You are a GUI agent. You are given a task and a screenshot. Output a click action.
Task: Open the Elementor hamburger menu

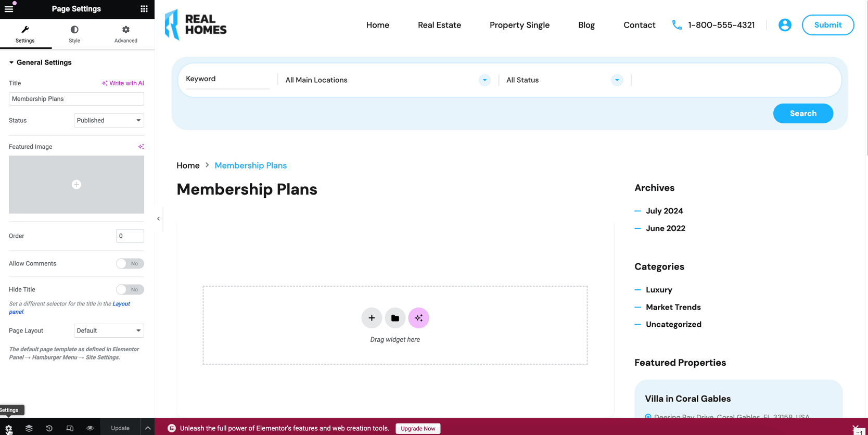point(9,9)
